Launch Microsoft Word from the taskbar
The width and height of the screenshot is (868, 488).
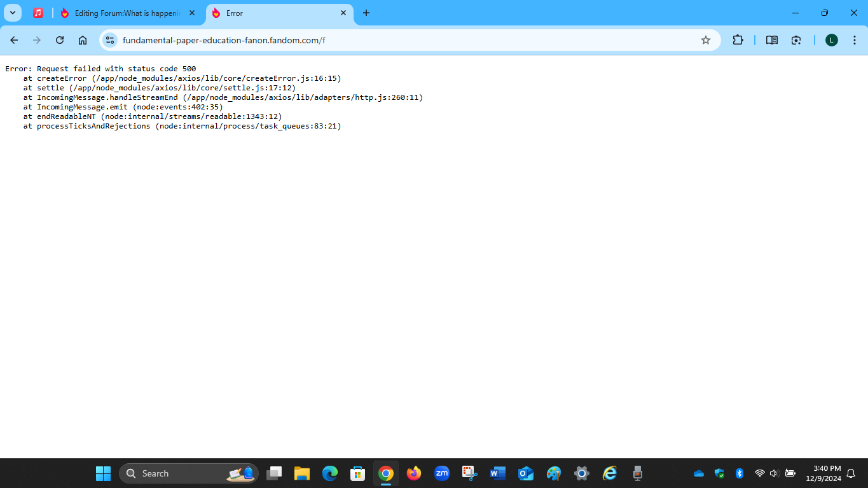[x=498, y=473]
